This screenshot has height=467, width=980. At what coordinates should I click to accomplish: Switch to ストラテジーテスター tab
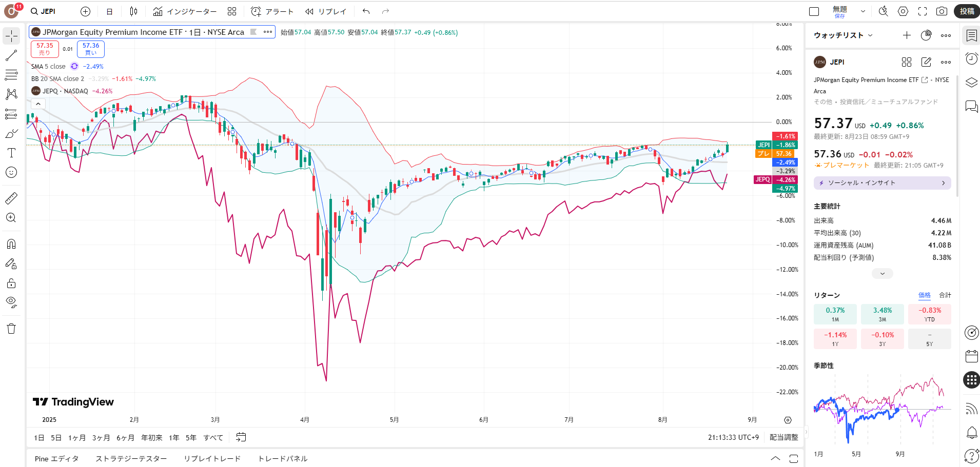(131, 459)
